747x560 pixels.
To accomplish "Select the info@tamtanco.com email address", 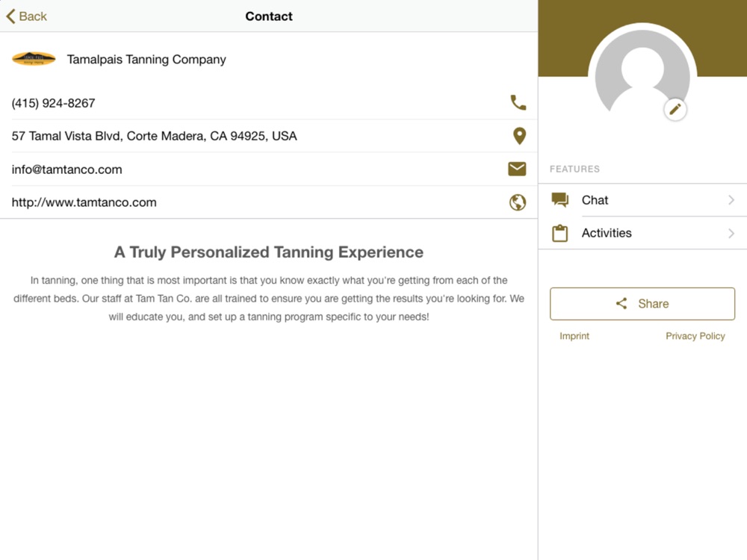I will [x=66, y=169].
